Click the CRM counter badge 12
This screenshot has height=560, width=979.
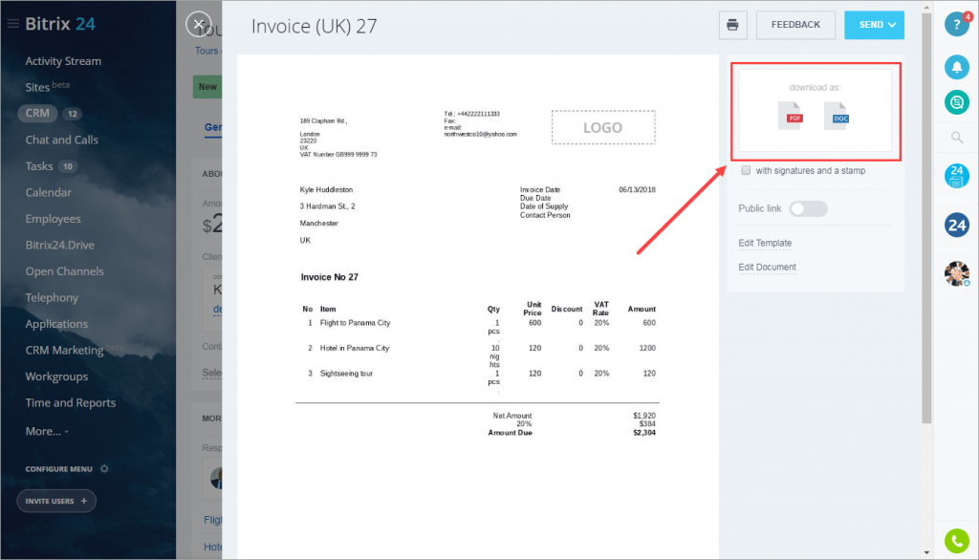pyautogui.click(x=73, y=114)
